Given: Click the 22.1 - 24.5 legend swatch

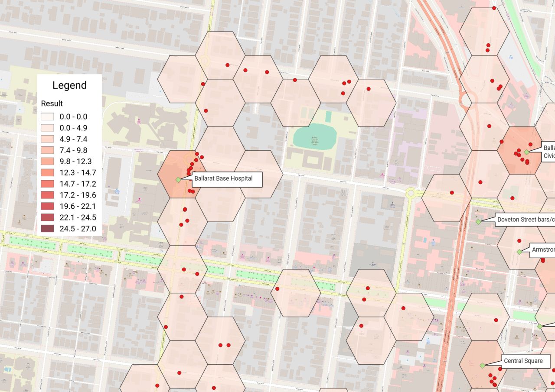Looking at the screenshot, I should pos(47,217).
